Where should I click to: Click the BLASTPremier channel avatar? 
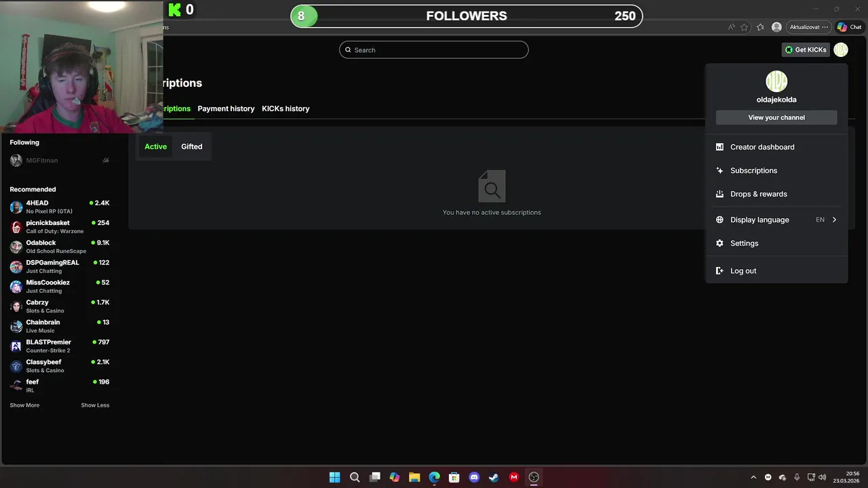pyautogui.click(x=16, y=346)
